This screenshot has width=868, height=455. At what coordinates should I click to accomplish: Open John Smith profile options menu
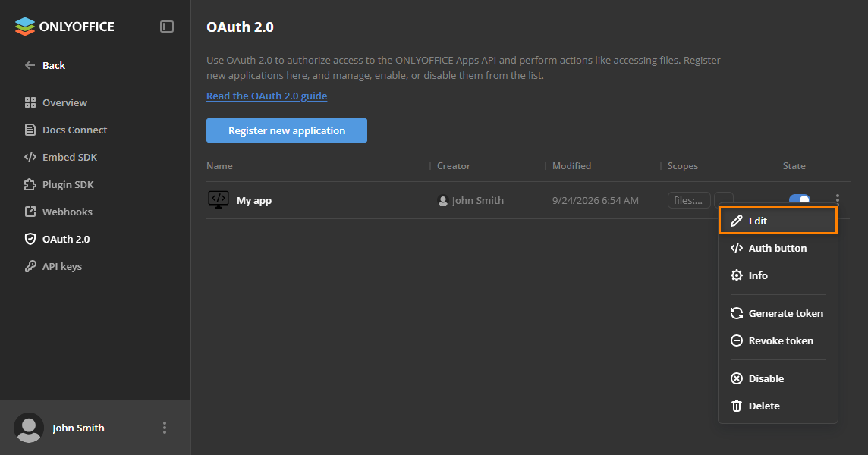pyautogui.click(x=165, y=428)
